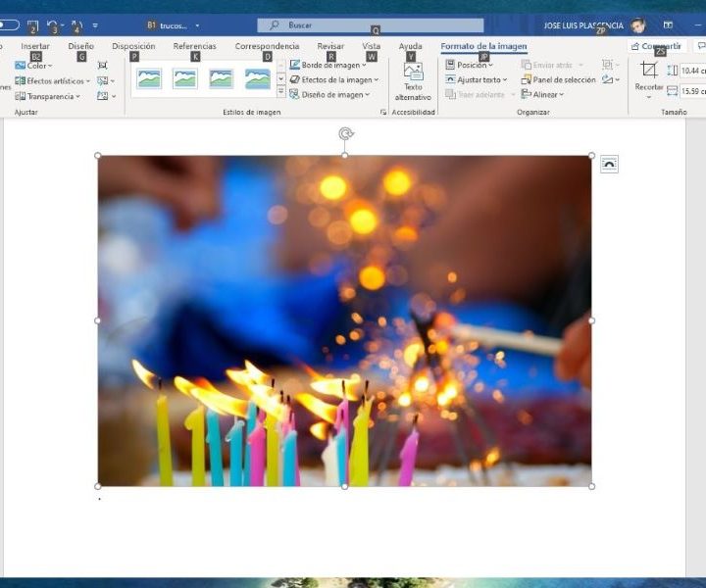This screenshot has height=588, width=706.
Task: Select the Formato de la imagen tab
Action: pos(483,46)
